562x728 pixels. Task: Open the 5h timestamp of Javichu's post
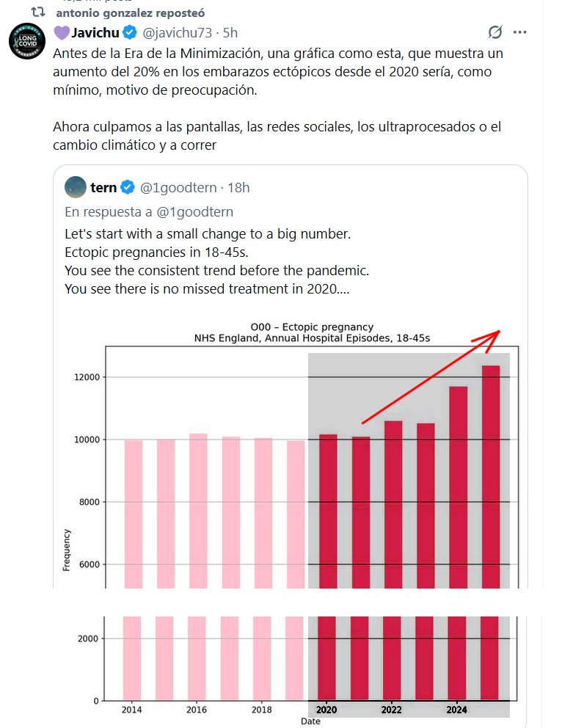[x=230, y=32]
